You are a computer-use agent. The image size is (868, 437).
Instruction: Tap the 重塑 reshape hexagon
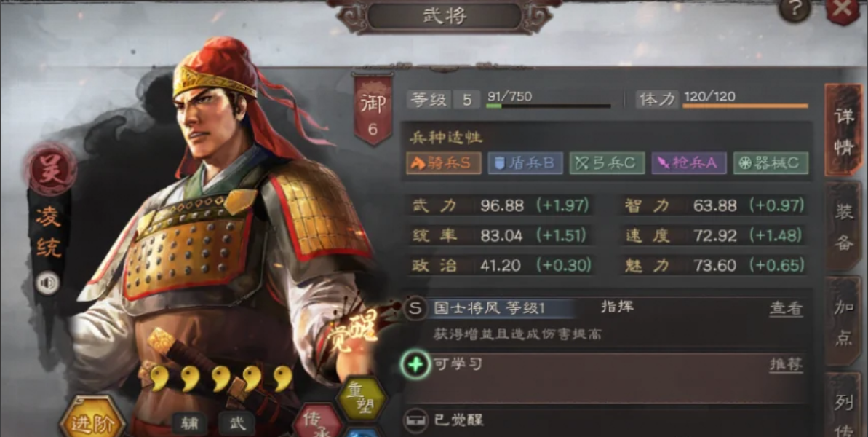point(362,399)
